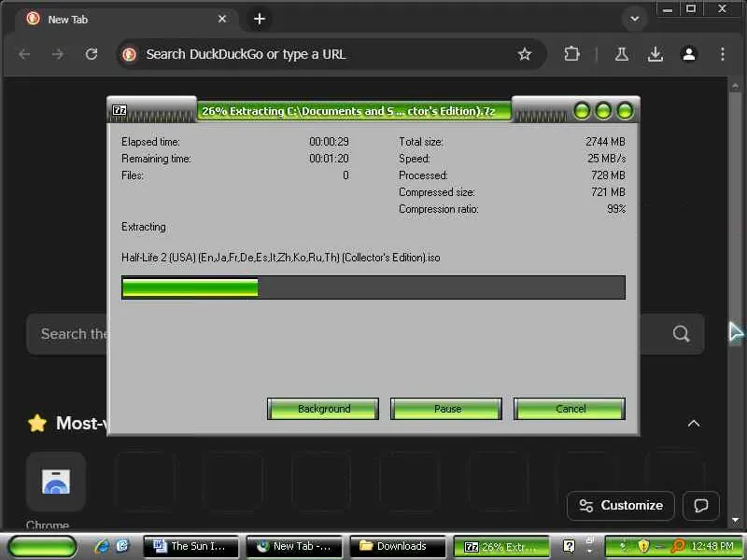Screen dimensions: 747x560
Task: Click the Elapsed time value 00:00:29
Action: (329, 142)
